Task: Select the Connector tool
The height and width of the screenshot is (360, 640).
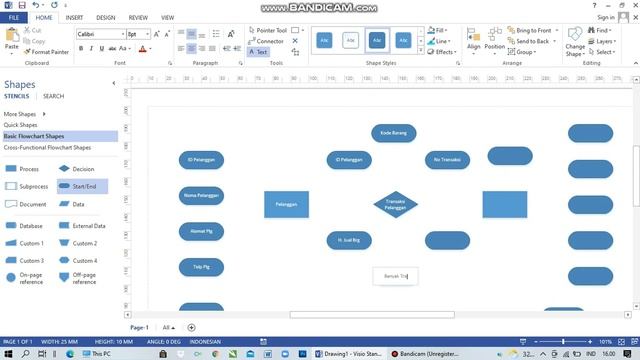Action: (266, 41)
